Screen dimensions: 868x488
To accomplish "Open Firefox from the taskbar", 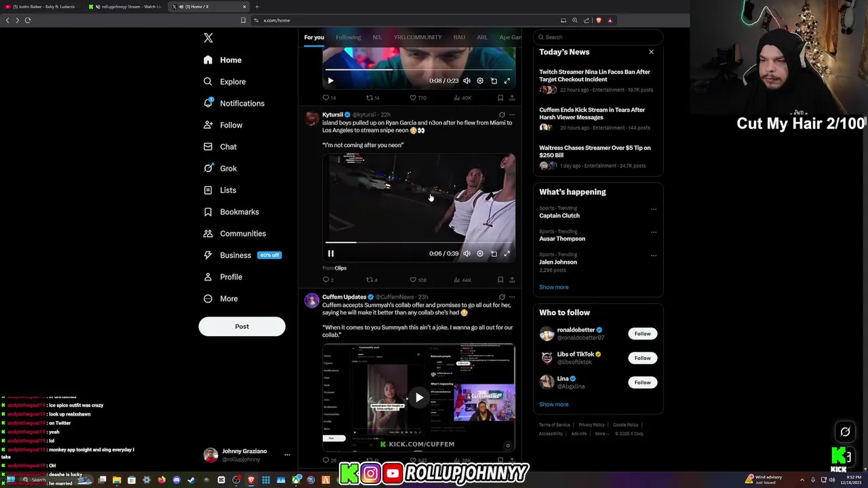I will pos(161,480).
